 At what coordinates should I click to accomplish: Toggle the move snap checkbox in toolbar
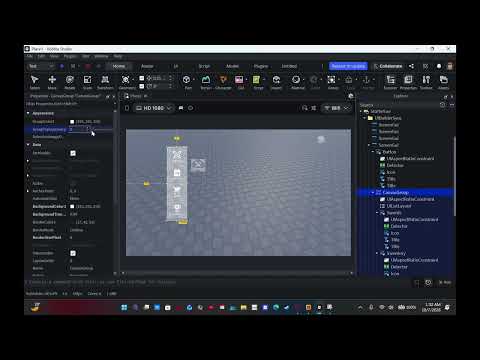pos(142,78)
